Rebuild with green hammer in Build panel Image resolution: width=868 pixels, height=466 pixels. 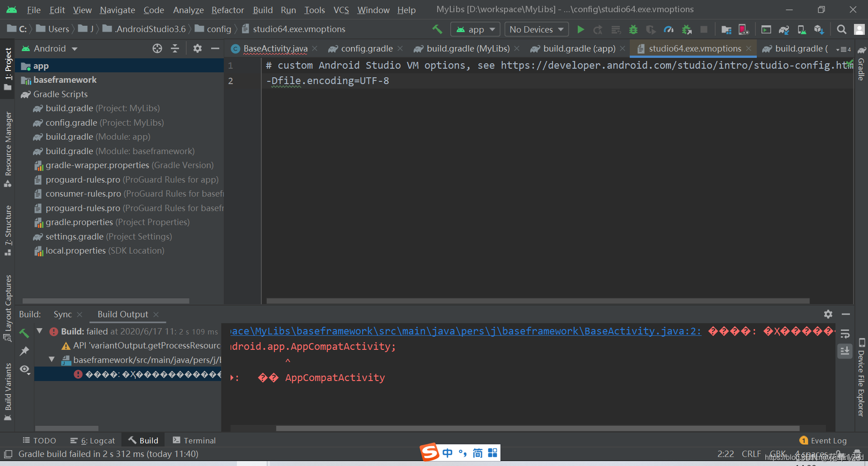pyautogui.click(x=24, y=333)
